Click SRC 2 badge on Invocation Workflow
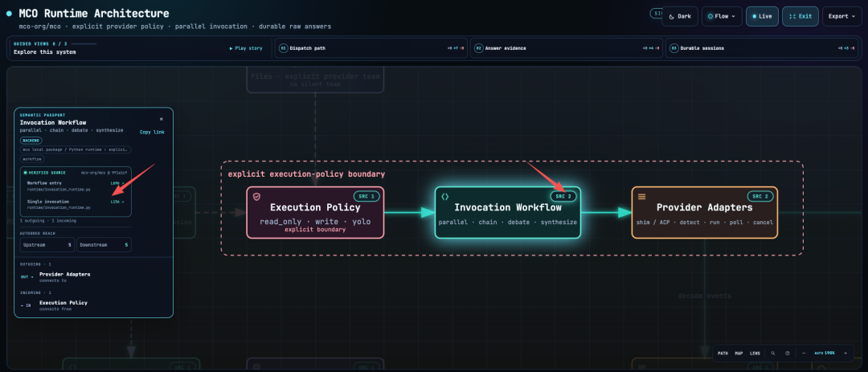The image size is (868, 372). tap(563, 197)
